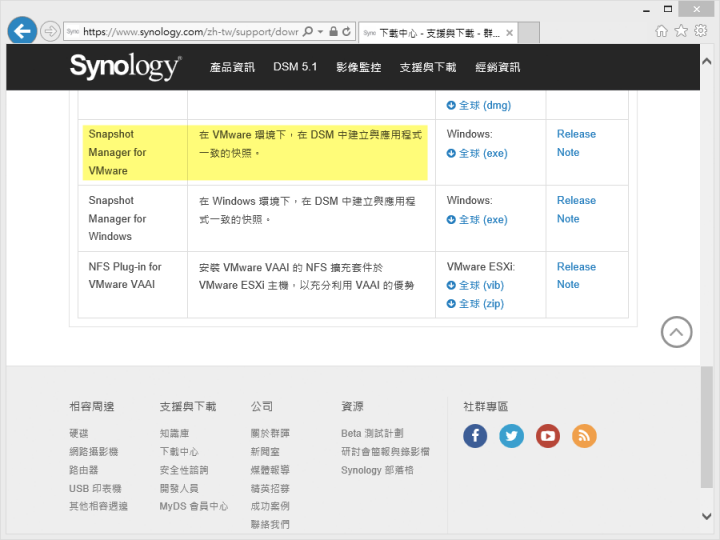Viewport: 720px width, 540px height.
Task: Click the page scrollbar down arrow
Action: [707, 516]
